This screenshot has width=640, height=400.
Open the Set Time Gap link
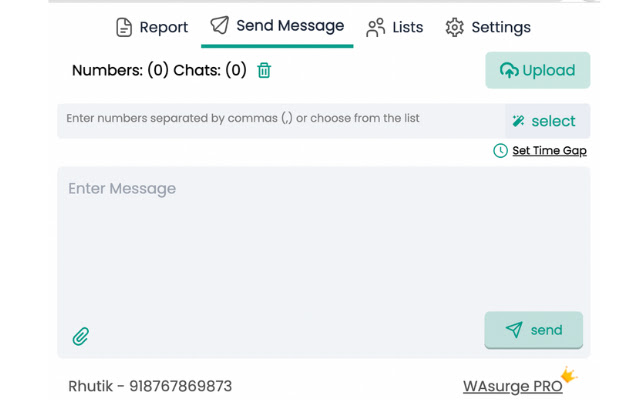click(x=549, y=151)
